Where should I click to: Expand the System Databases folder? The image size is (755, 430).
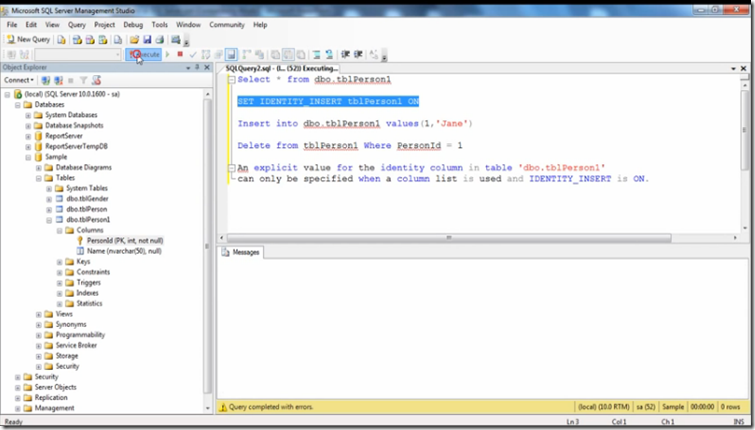[x=28, y=115]
